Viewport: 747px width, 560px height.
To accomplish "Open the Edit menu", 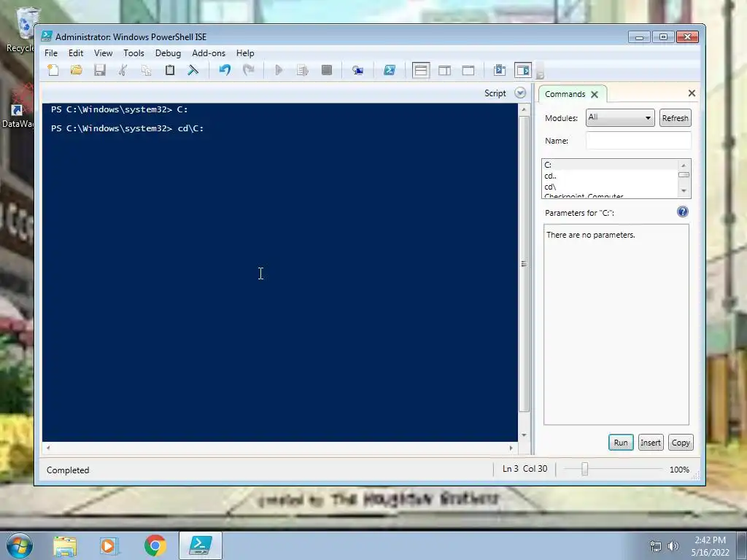I will tap(76, 53).
